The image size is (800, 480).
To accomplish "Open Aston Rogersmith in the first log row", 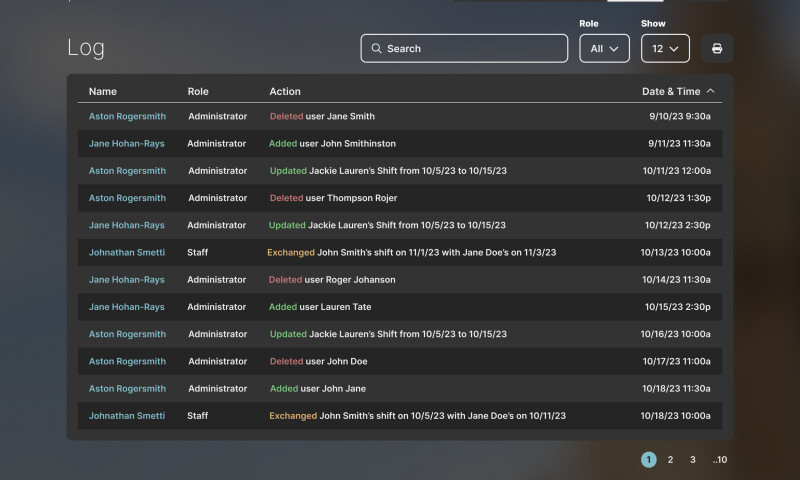I will (x=127, y=116).
